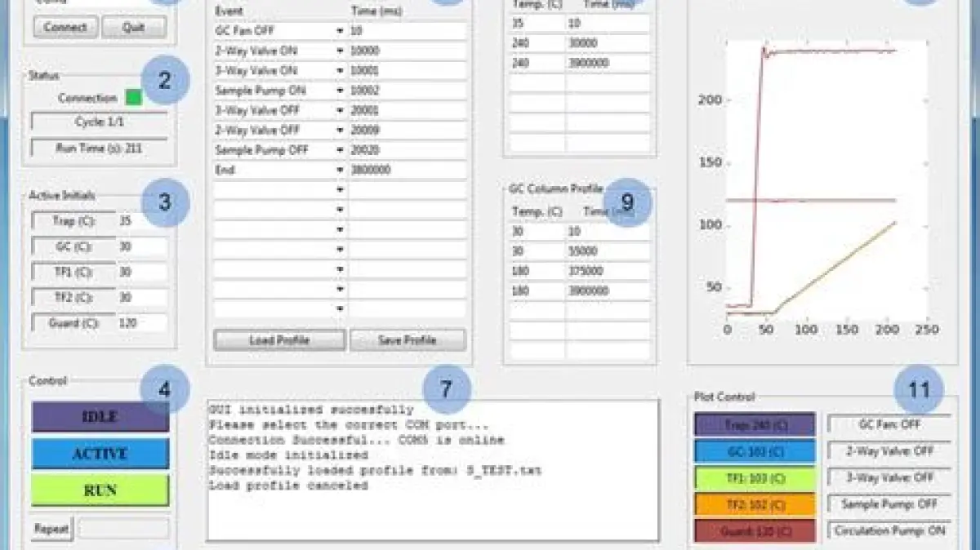This screenshot has height=550, width=980.
Task: Start the cycle with the RUN button
Action: pos(100,490)
